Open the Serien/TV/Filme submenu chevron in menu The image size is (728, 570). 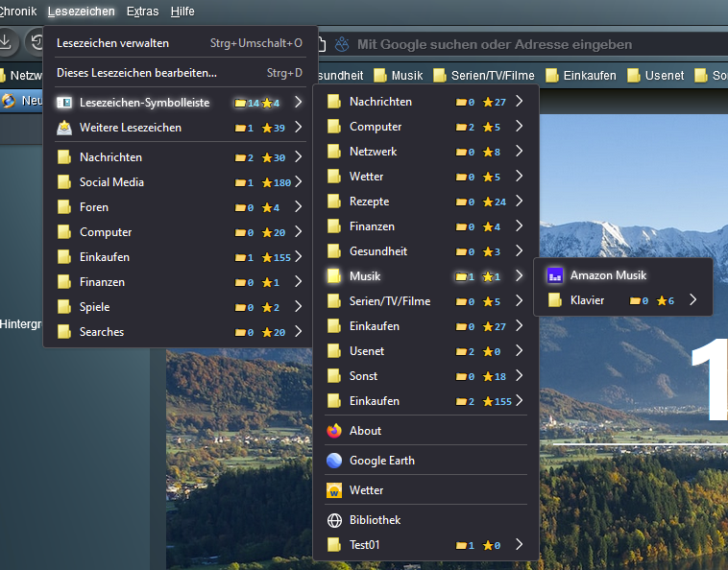[x=519, y=301]
